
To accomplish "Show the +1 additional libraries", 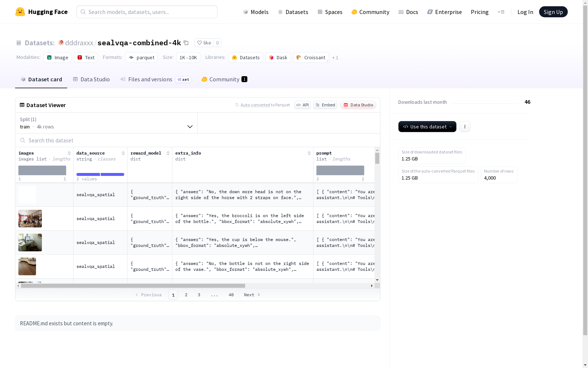I will click(x=335, y=57).
